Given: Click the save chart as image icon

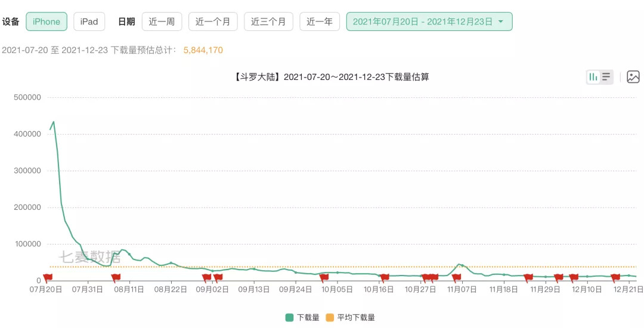Looking at the screenshot, I should pyautogui.click(x=633, y=77).
